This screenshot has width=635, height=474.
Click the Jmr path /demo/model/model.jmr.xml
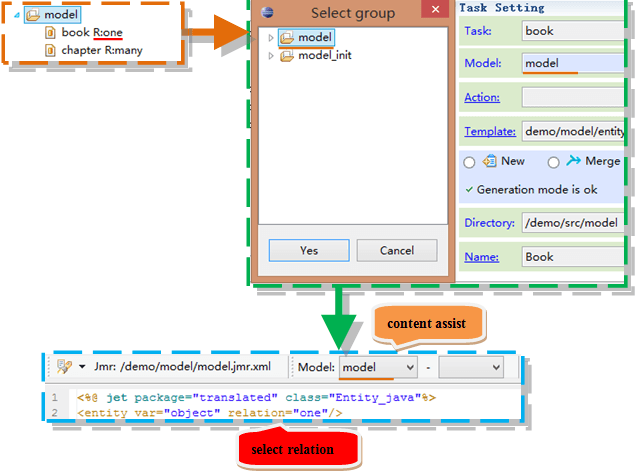[195, 367]
